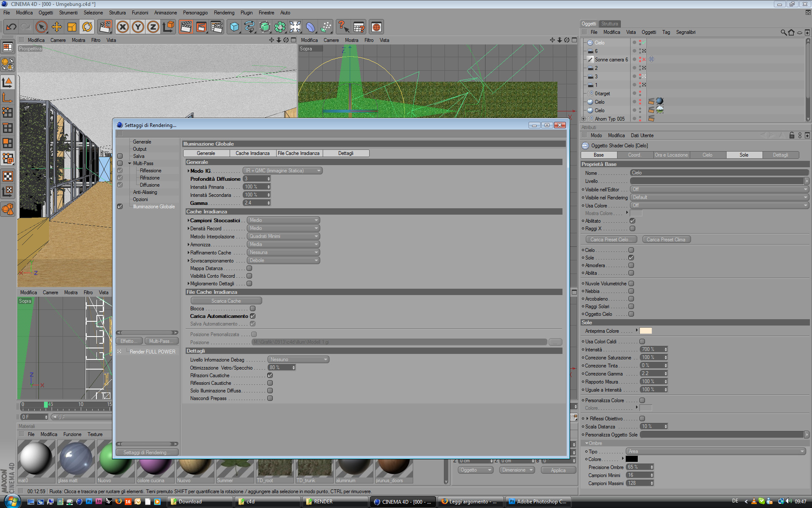Open the online globe icon

376,27
